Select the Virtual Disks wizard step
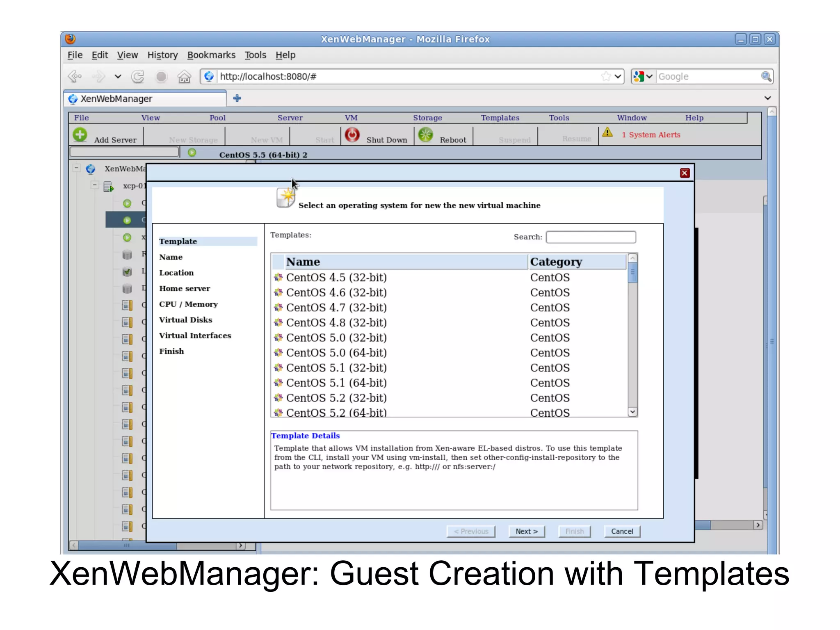This screenshot has width=840, height=630. click(x=186, y=320)
